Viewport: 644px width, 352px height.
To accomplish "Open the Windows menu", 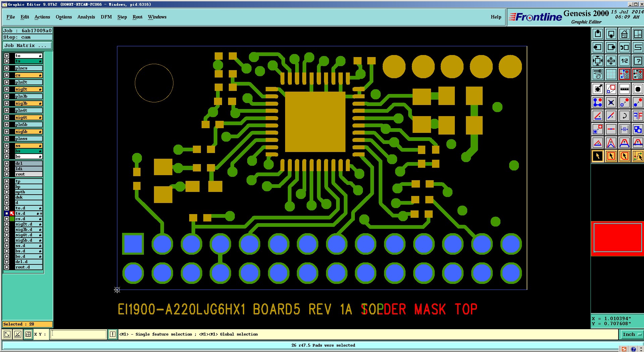I will [x=157, y=17].
